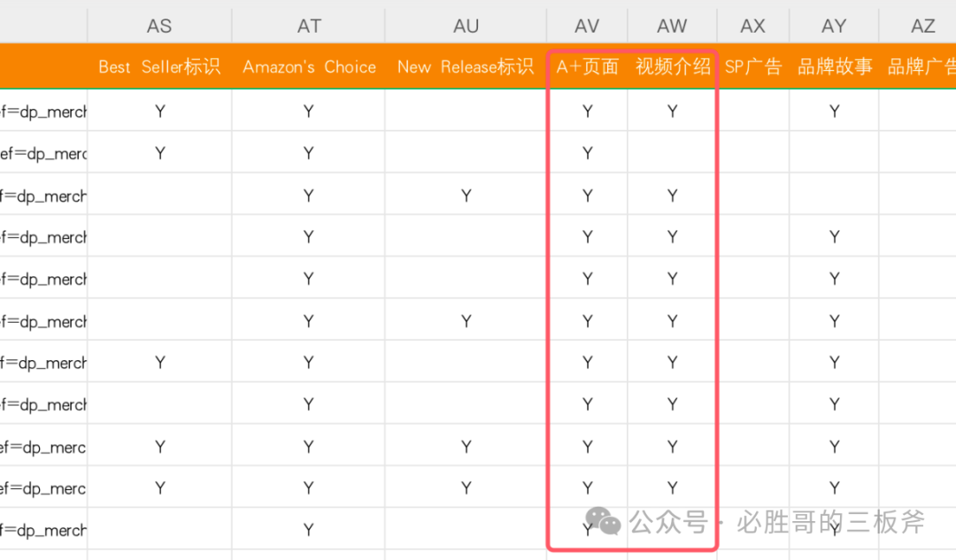Select topmost Y in New Release标识 column
This screenshot has width=956, height=560.
coord(466,196)
